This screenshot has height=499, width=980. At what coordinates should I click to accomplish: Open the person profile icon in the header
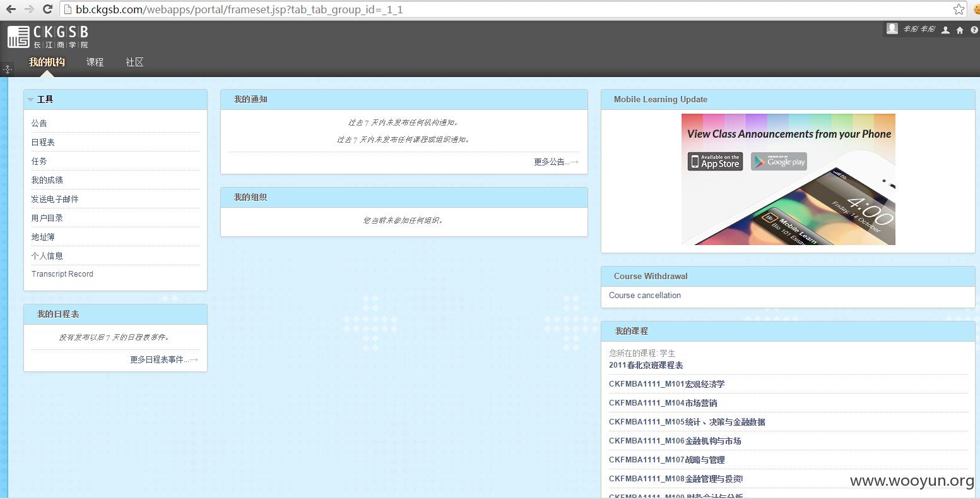coord(945,30)
